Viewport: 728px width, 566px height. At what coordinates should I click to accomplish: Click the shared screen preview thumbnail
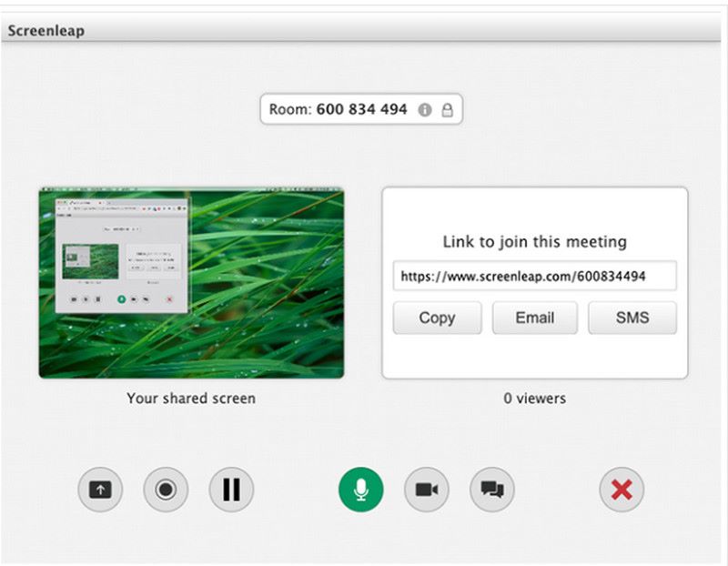pyautogui.click(x=191, y=283)
